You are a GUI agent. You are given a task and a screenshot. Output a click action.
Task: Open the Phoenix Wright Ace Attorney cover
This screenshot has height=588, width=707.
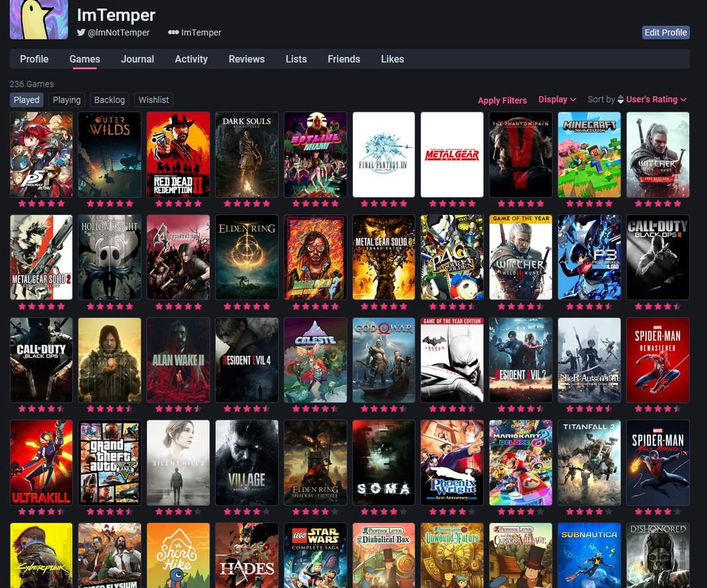[452, 463]
